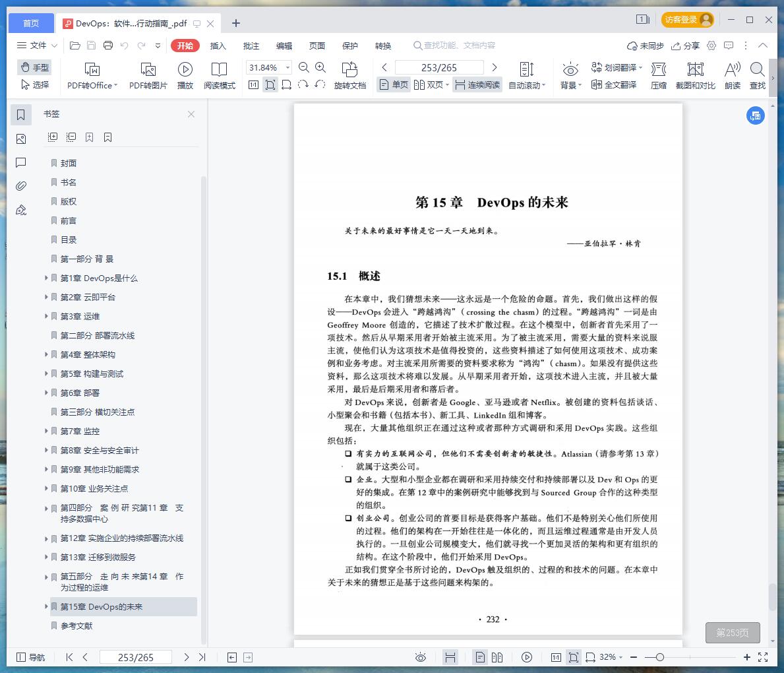Zoom out using ribbon magnifier
The width and height of the screenshot is (784, 673).
click(x=303, y=67)
